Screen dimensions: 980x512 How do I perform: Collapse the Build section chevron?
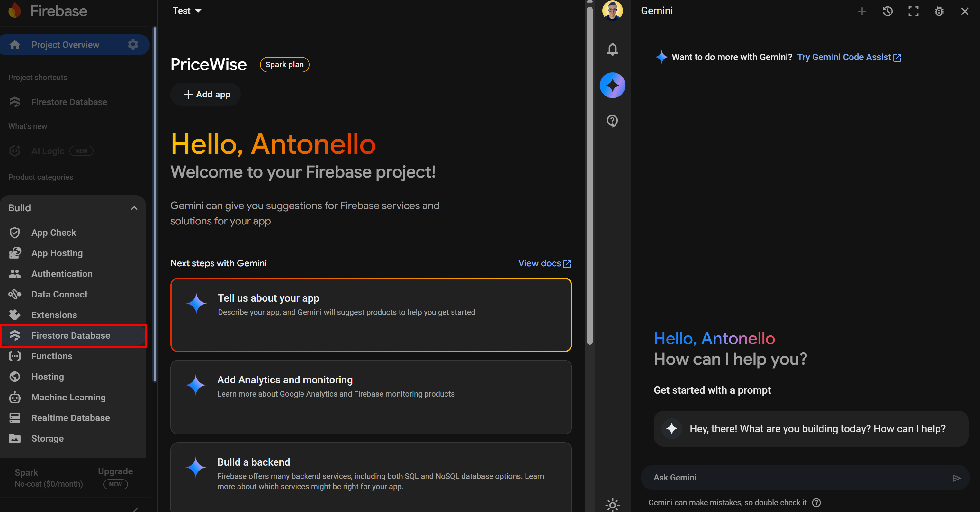134,208
